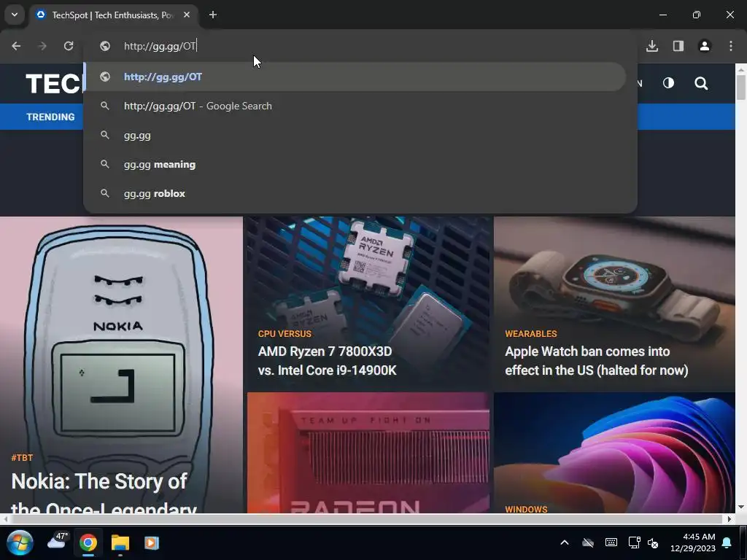Launch the media player taskbar icon

pyautogui.click(x=152, y=542)
